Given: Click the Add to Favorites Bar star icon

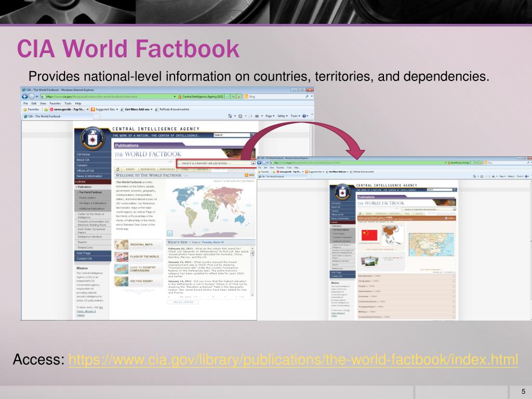Looking at the screenshot, I should coord(46,110).
